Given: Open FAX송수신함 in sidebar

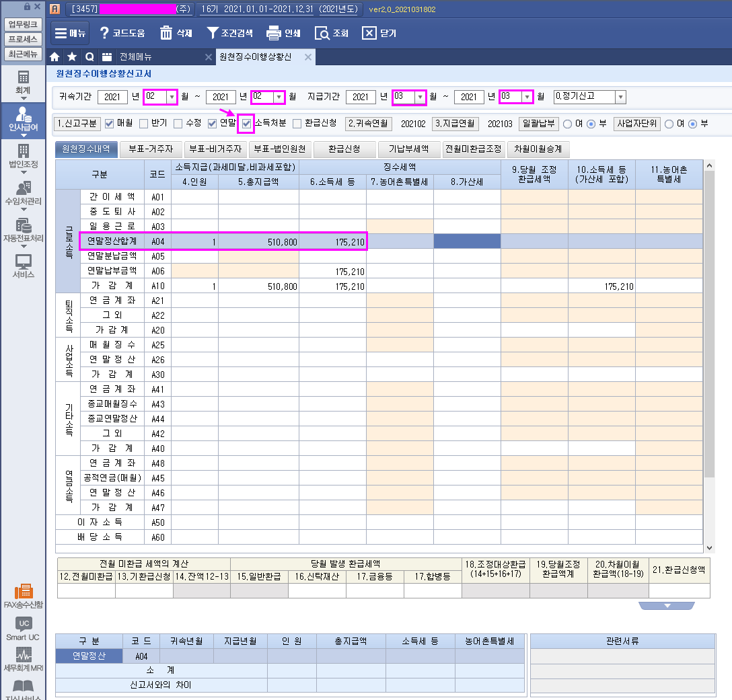Looking at the screenshot, I should click(x=23, y=597).
